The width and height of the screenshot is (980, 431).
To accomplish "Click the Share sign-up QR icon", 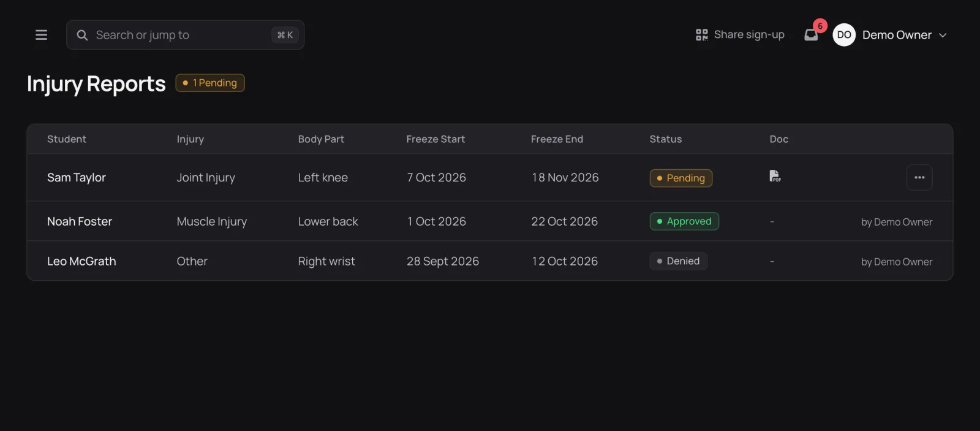I will (x=701, y=35).
